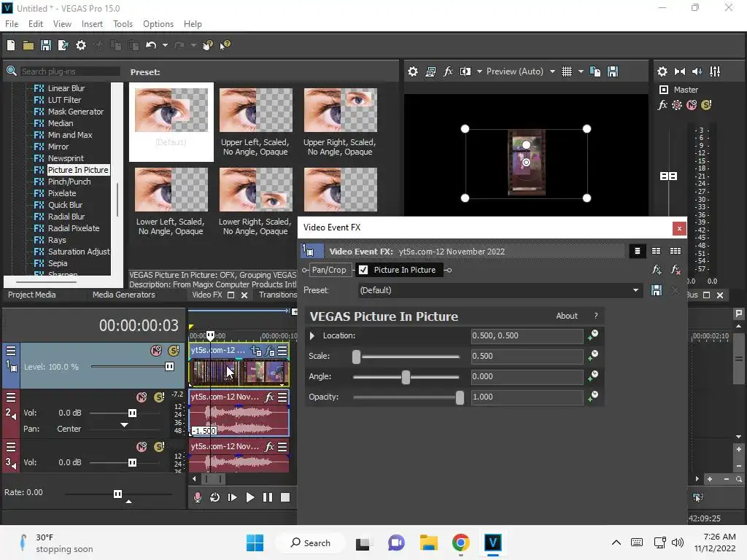The image size is (747, 560).
Task: Open split screen view dropdown arrow
Action: coord(479,71)
